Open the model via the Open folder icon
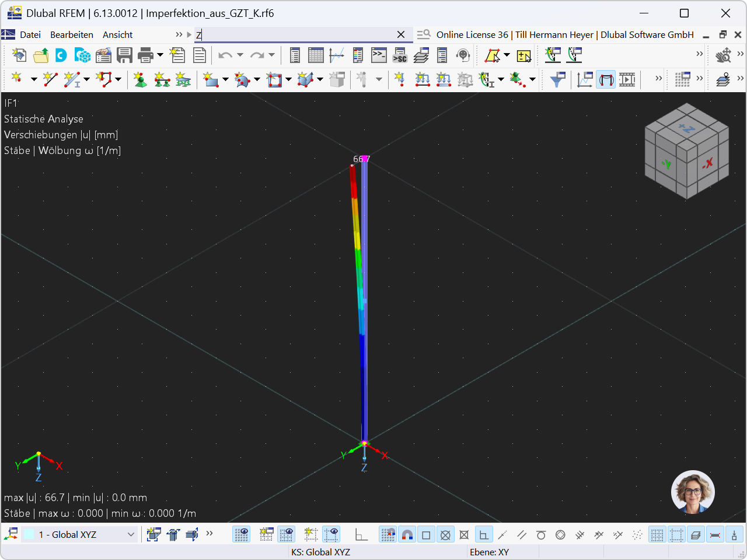Viewport: 747px width, 560px height. (40, 55)
